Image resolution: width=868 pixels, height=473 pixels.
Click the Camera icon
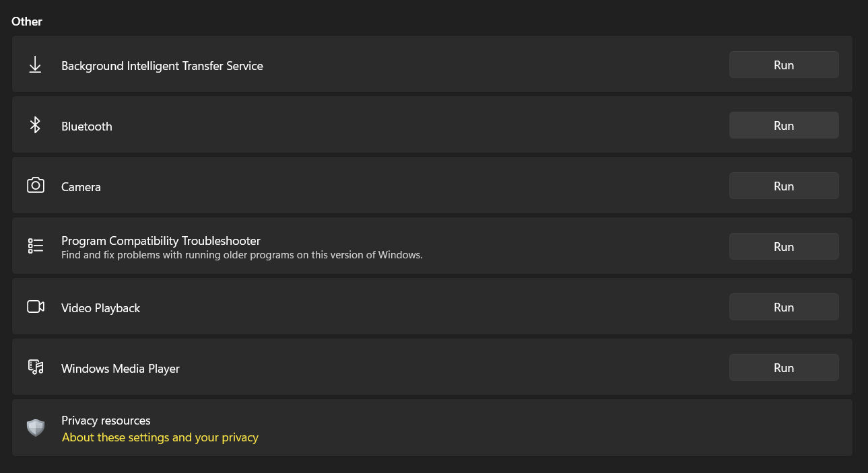click(x=35, y=186)
